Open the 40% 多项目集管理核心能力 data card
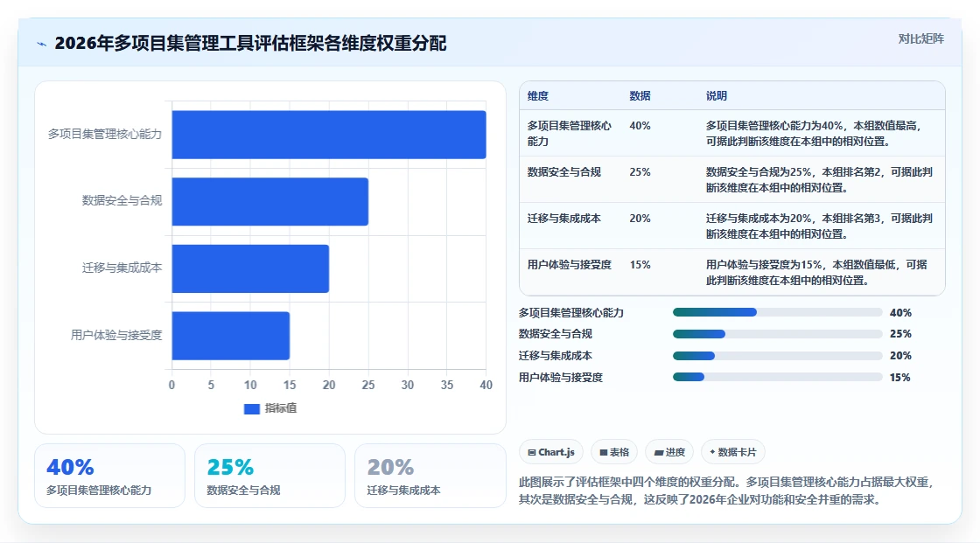Image resolution: width=980 pixels, height=543 pixels. (x=110, y=476)
